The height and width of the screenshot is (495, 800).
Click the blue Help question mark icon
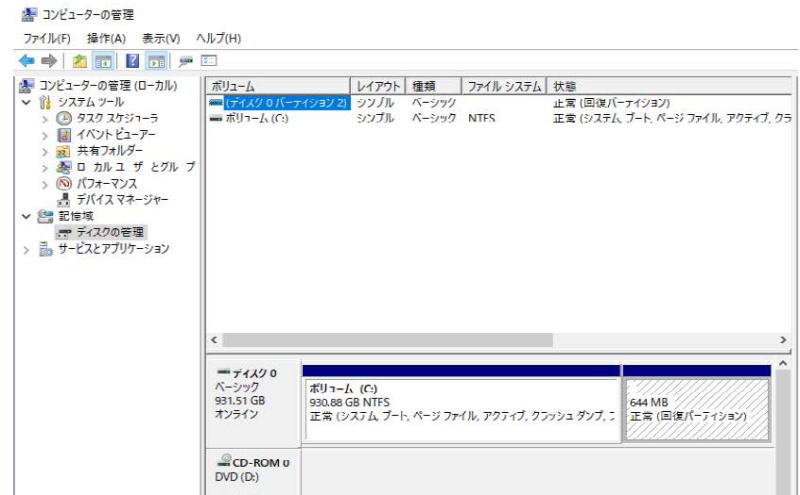pyautogui.click(x=132, y=61)
